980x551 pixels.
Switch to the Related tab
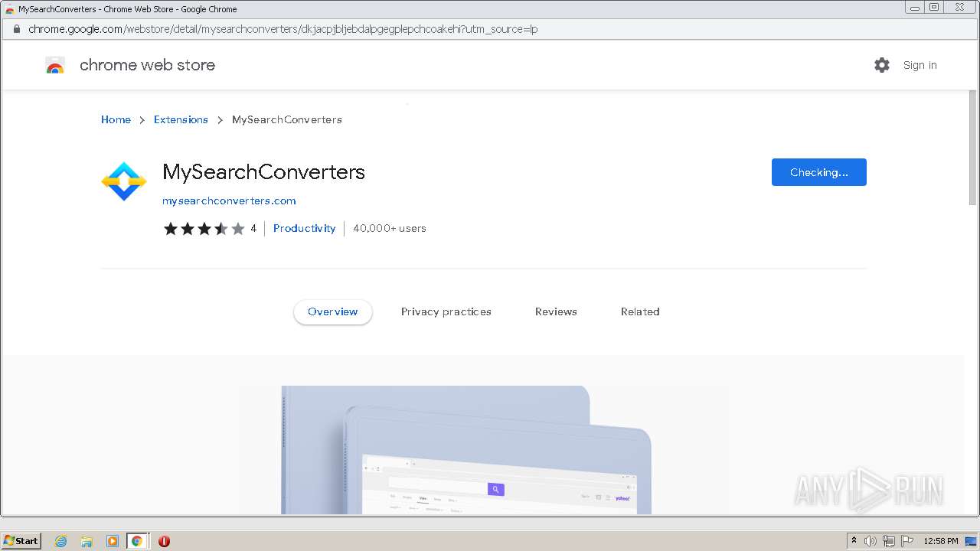pos(640,311)
